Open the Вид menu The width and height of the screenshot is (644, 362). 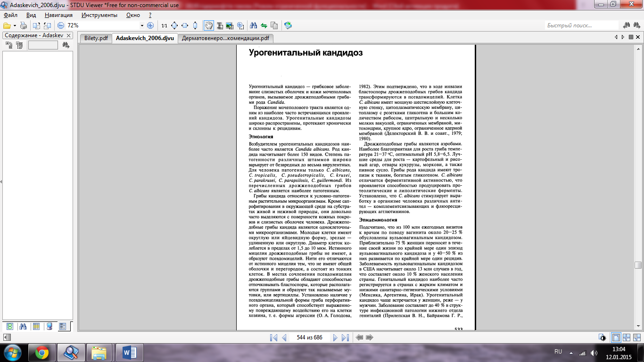click(31, 15)
